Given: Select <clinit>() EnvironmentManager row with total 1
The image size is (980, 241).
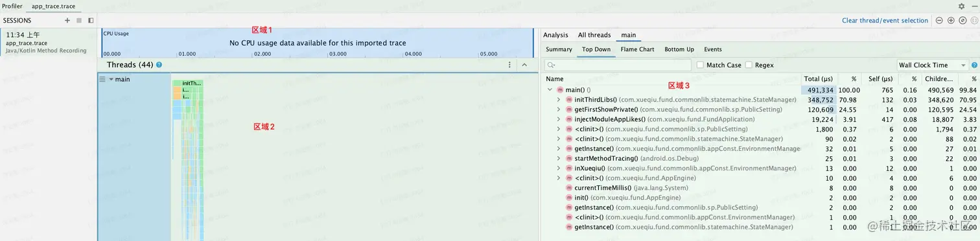Looking at the screenshot, I should tap(761, 217).
